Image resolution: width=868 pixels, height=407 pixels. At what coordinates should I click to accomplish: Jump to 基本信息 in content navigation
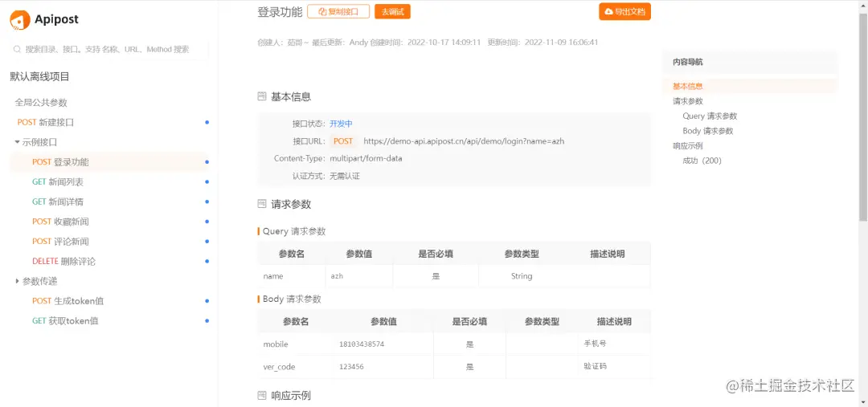tap(687, 86)
